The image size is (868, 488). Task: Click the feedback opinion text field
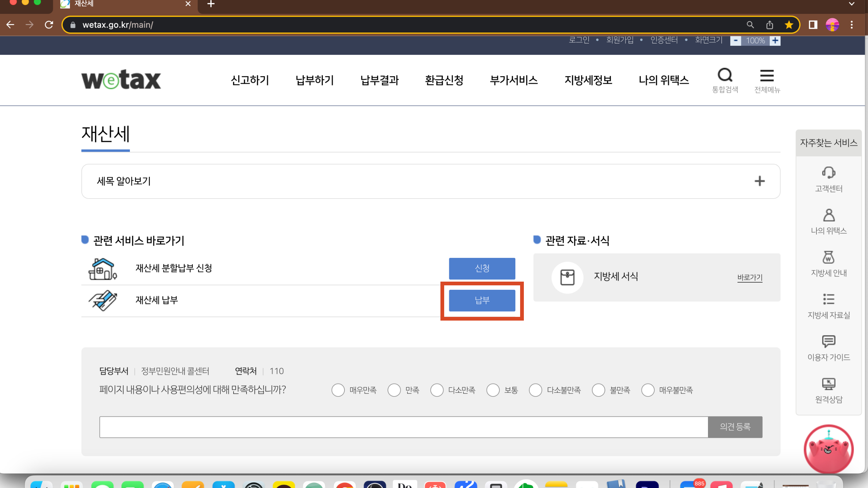[403, 427]
